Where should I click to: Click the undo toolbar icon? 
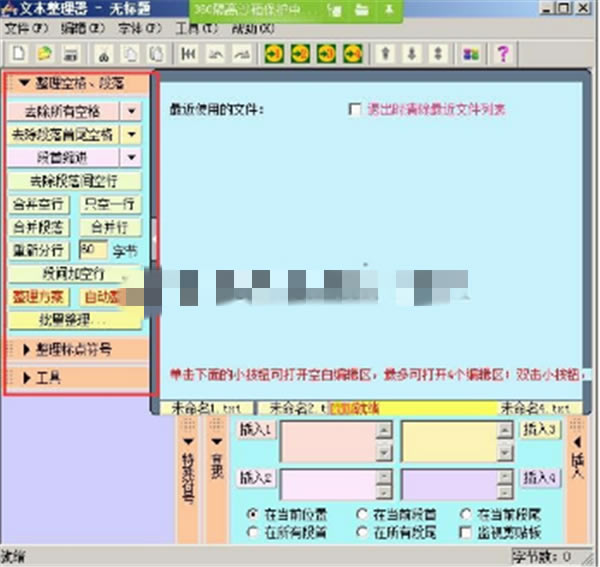(215, 54)
